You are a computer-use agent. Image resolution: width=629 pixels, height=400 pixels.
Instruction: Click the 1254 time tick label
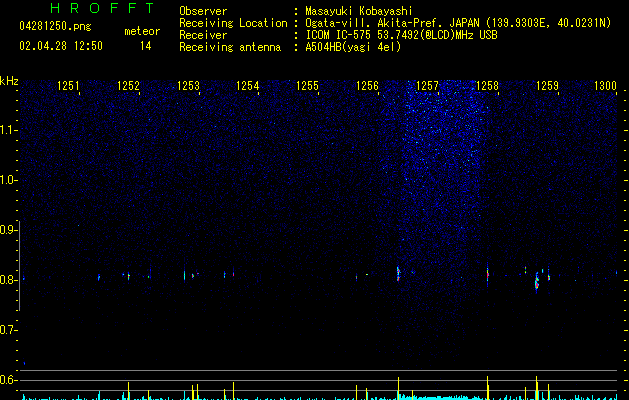[x=248, y=86]
